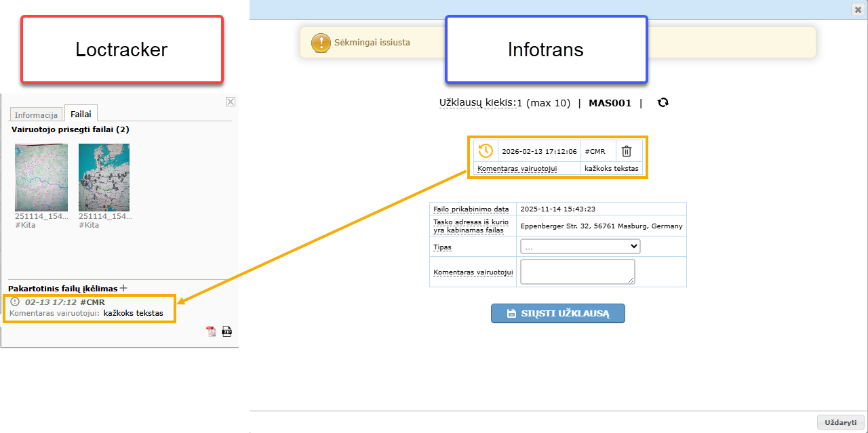Click the 2026-02-13 17:12:06 timestamp
This screenshot has height=433, width=868.
[539, 151]
